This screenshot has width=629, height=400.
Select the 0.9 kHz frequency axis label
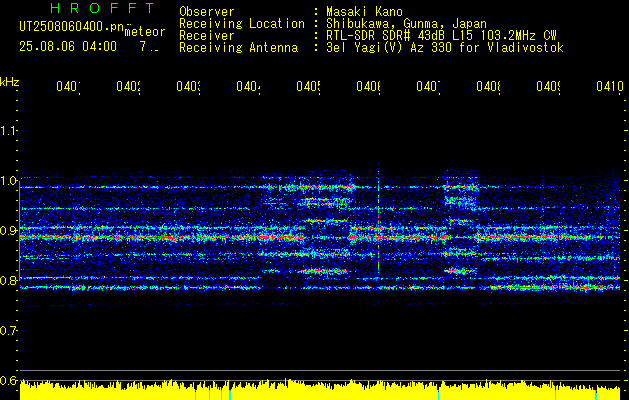[8, 230]
